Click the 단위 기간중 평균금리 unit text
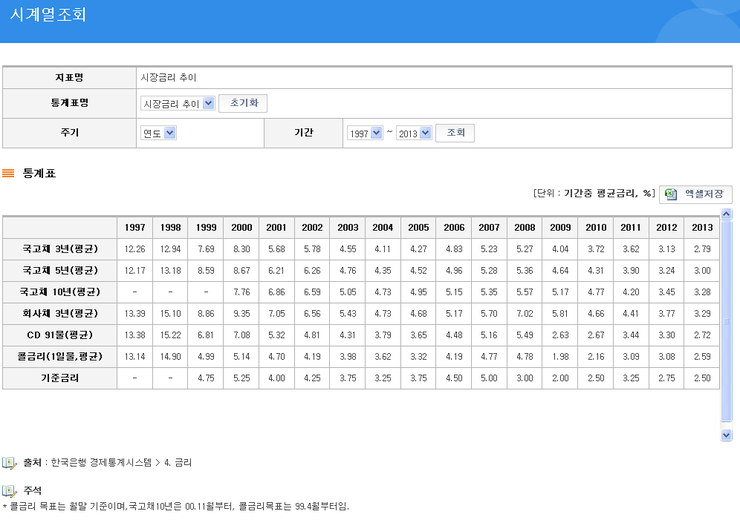 click(594, 193)
